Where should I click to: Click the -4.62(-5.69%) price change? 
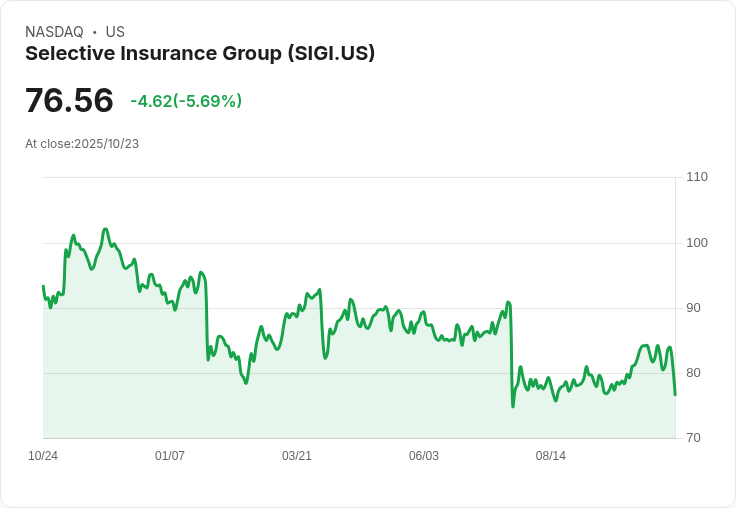tap(186, 101)
